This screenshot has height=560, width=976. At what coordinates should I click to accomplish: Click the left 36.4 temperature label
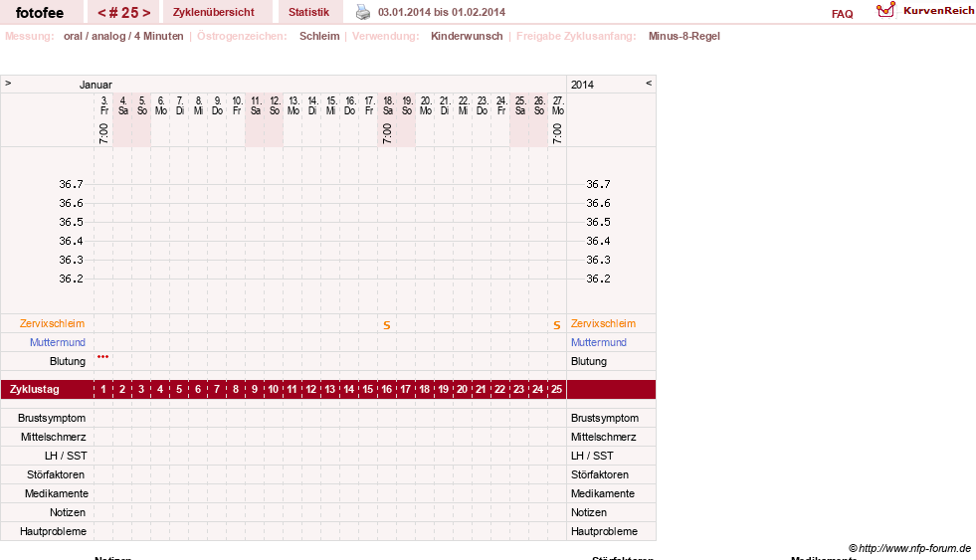pyautogui.click(x=71, y=241)
